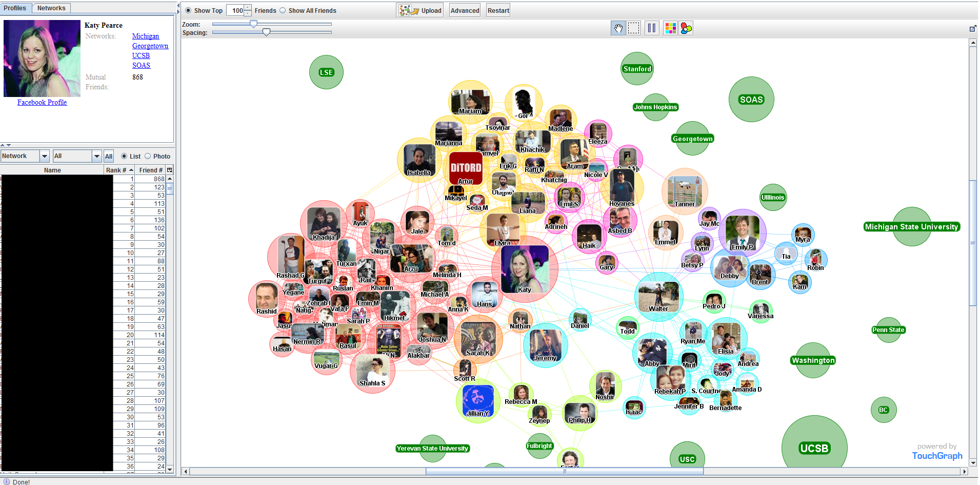Click Katy Pearce's profile photo
Image resolution: width=980 pixels, height=485 pixels.
[42, 59]
